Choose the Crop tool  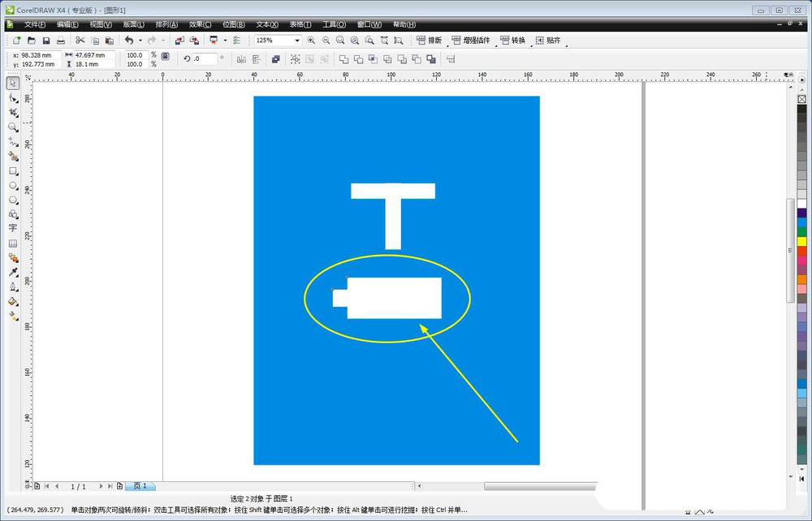point(13,112)
